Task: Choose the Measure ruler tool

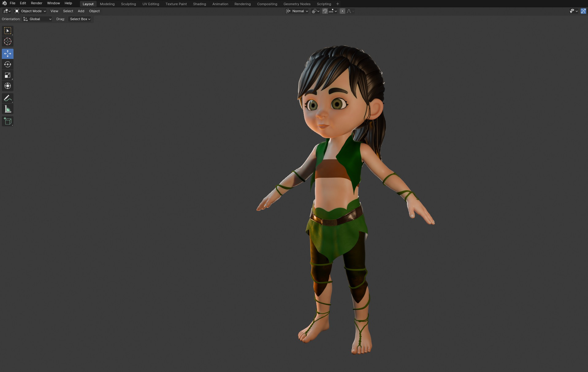Action: point(8,109)
